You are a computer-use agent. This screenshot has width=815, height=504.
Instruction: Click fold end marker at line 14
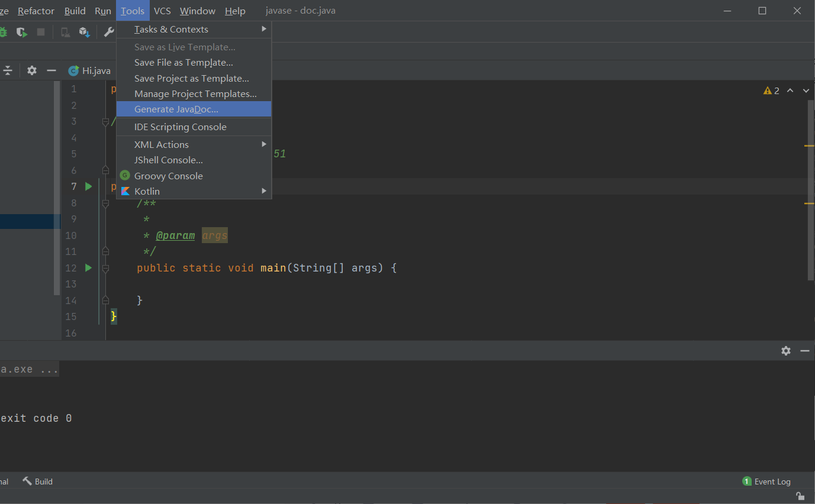pos(105,301)
